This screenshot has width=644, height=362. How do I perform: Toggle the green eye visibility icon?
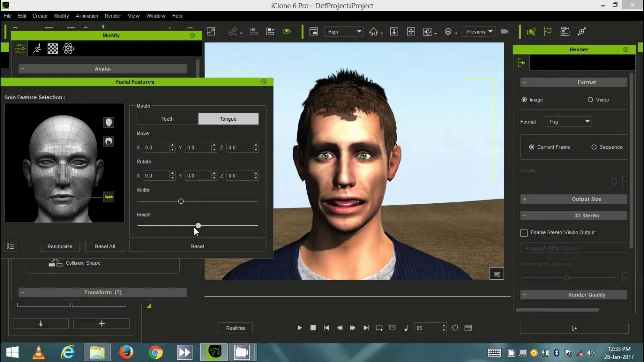pyautogui.click(x=287, y=32)
